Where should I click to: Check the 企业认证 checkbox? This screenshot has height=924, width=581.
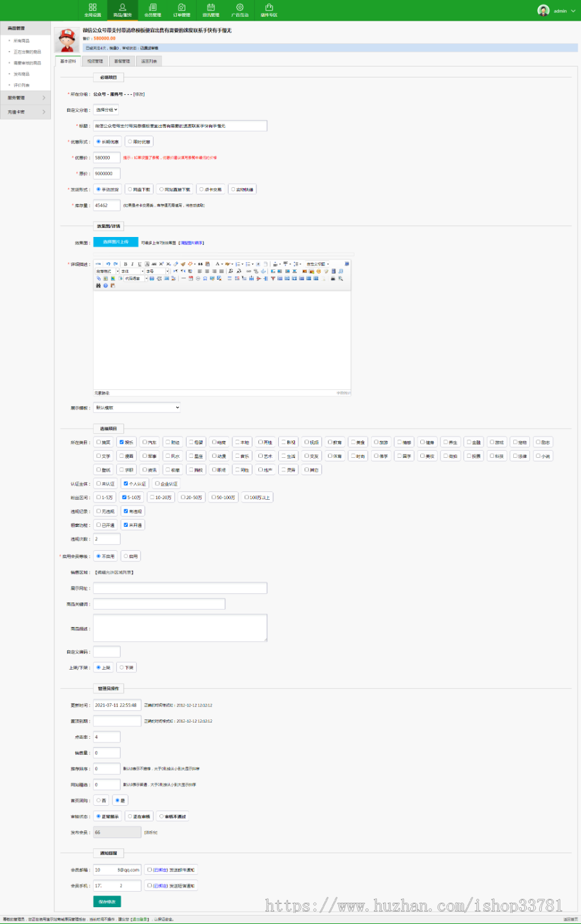click(x=157, y=483)
